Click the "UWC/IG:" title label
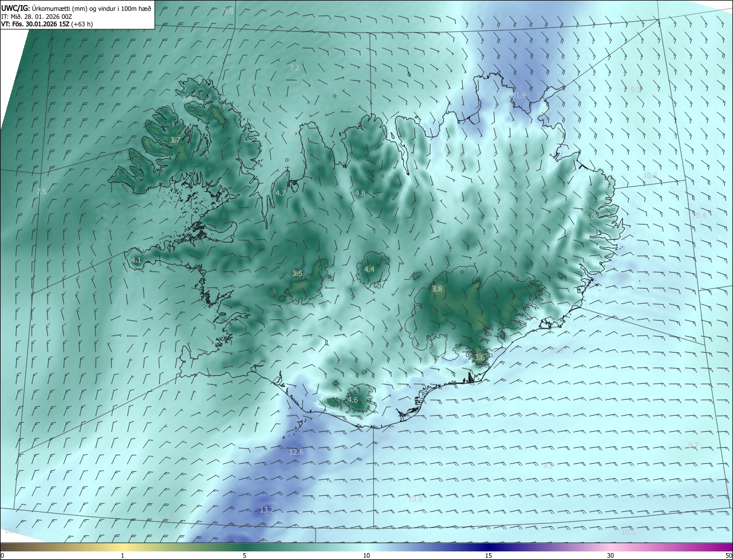Viewport: 733px width, 560px height. (15, 8)
